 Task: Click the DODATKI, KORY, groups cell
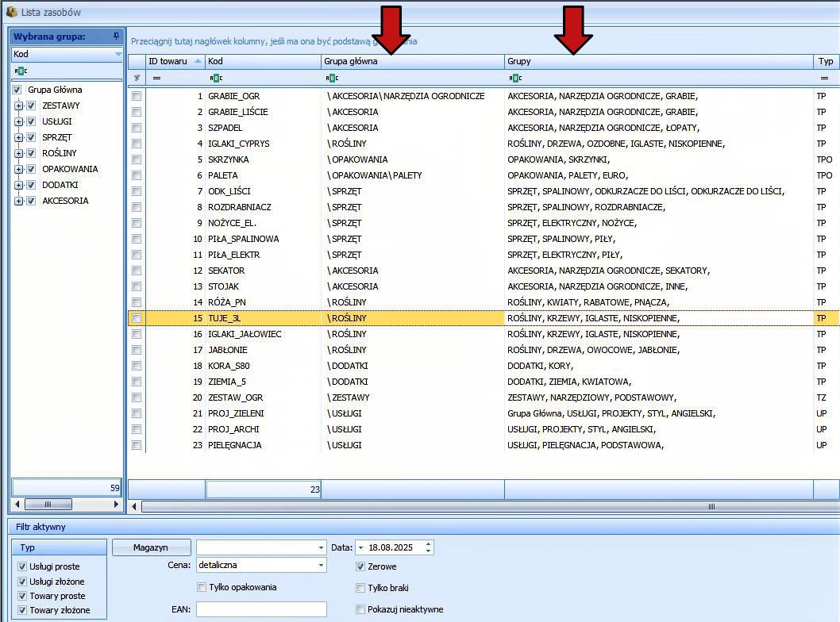pyautogui.click(x=658, y=366)
